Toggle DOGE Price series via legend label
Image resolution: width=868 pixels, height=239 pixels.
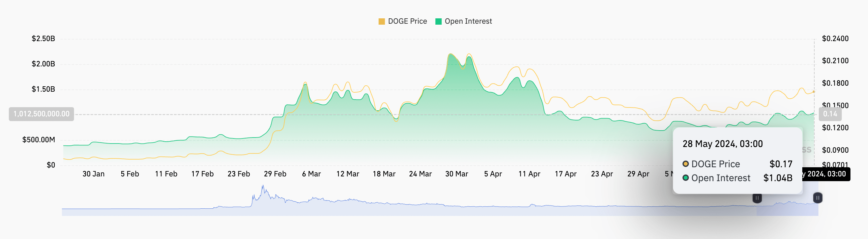pyautogui.click(x=407, y=21)
